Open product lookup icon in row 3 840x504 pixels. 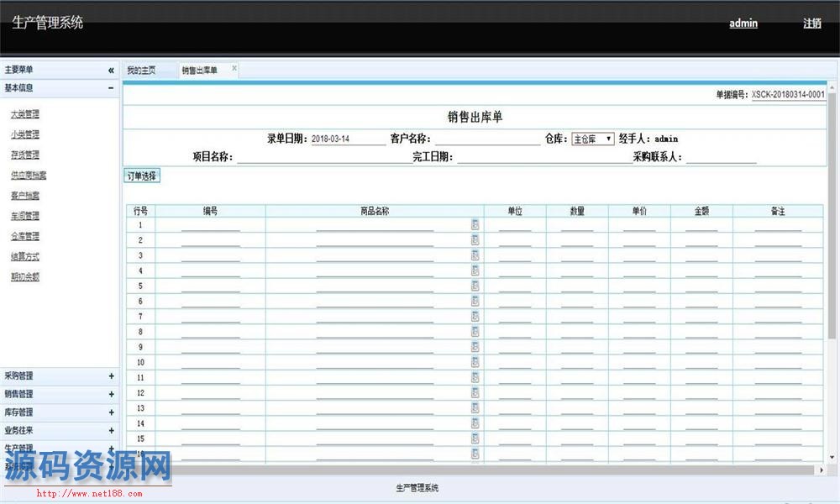click(x=475, y=255)
